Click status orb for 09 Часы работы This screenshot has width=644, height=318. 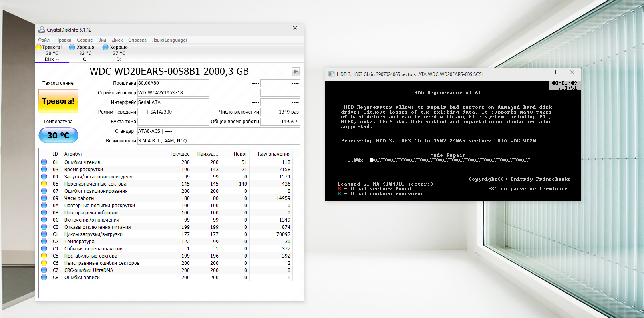pos(44,198)
